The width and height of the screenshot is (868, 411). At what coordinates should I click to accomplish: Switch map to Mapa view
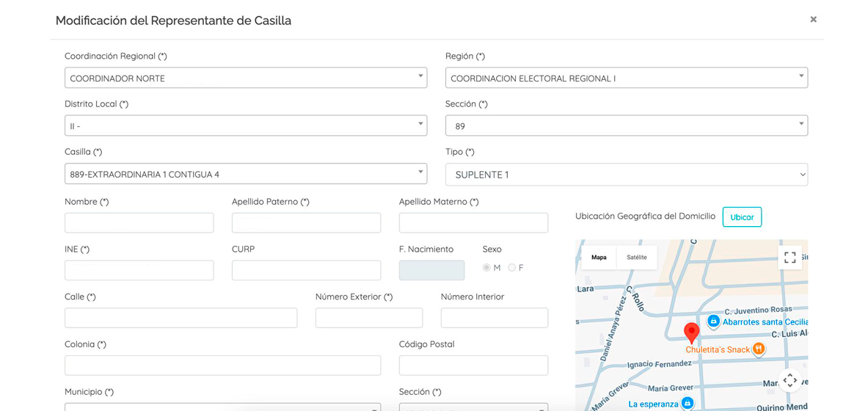599,258
